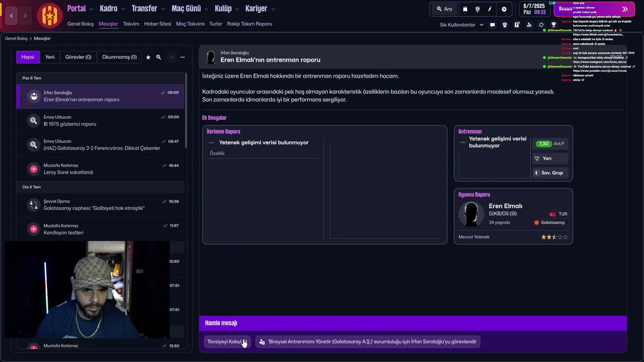Click the Yarı workload heart chip

pos(550,158)
